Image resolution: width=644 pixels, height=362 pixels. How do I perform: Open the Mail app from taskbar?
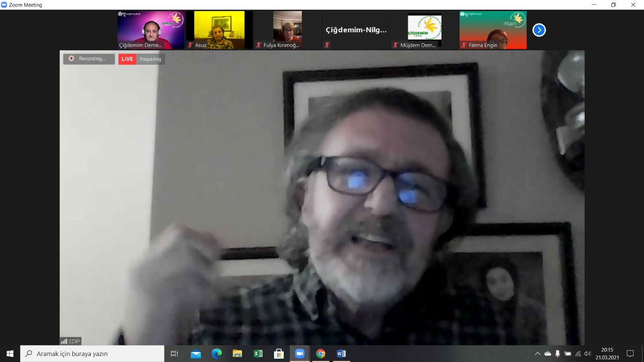pyautogui.click(x=196, y=354)
